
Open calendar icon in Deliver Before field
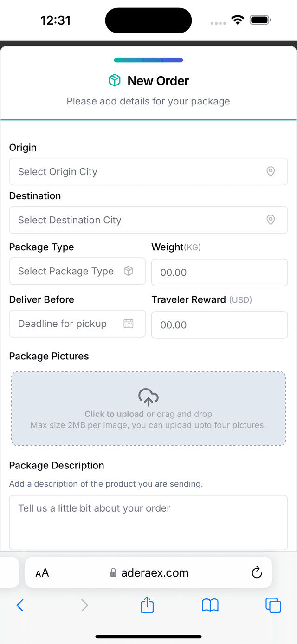[x=129, y=324]
